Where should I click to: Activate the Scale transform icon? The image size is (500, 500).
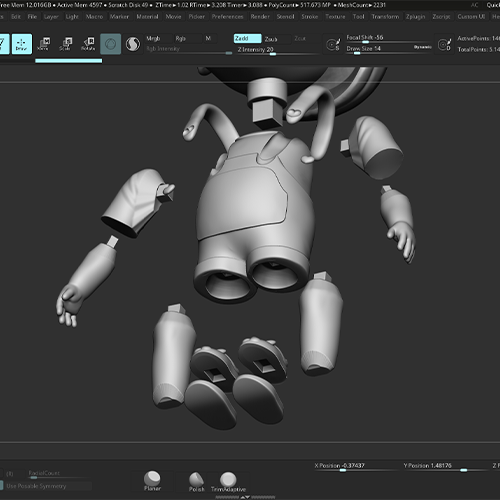coord(66,44)
